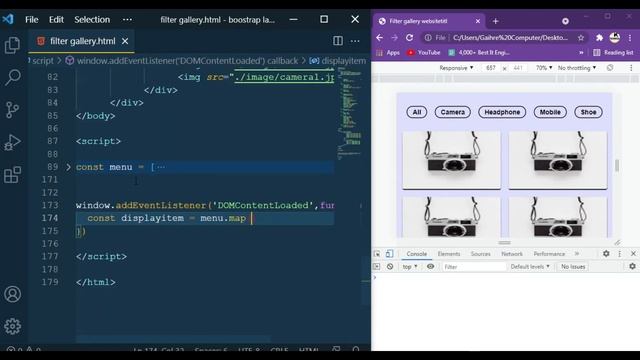Click the Camera filter button

point(452,112)
